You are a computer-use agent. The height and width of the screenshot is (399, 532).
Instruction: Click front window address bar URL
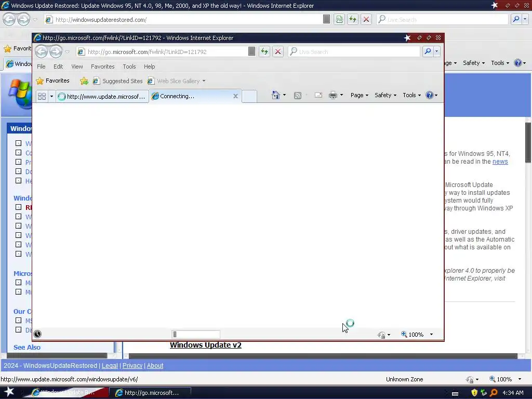[x=147, y=52]
